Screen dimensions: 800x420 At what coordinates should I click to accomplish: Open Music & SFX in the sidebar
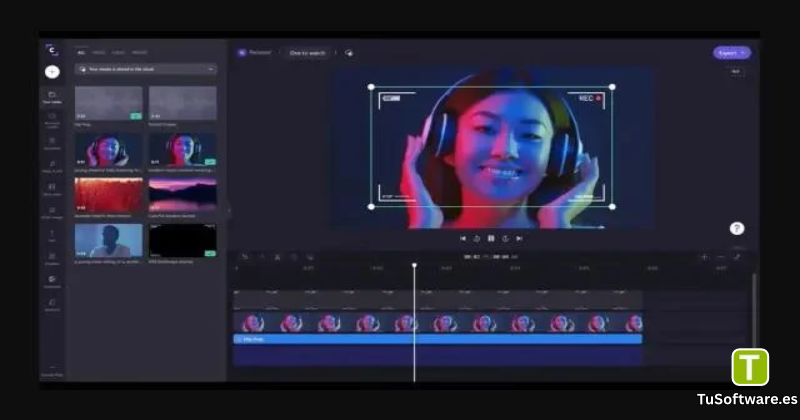(52, 166)
